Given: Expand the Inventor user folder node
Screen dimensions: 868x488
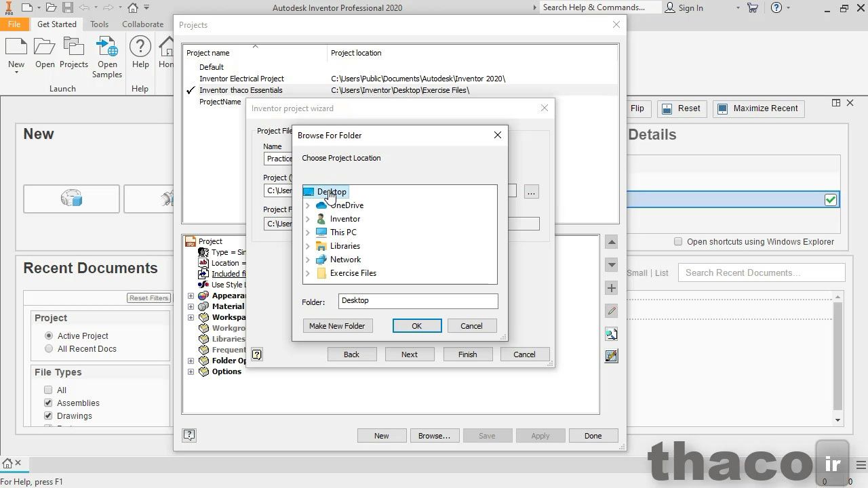Looking at the screenshot, I should tap(308, 219).
